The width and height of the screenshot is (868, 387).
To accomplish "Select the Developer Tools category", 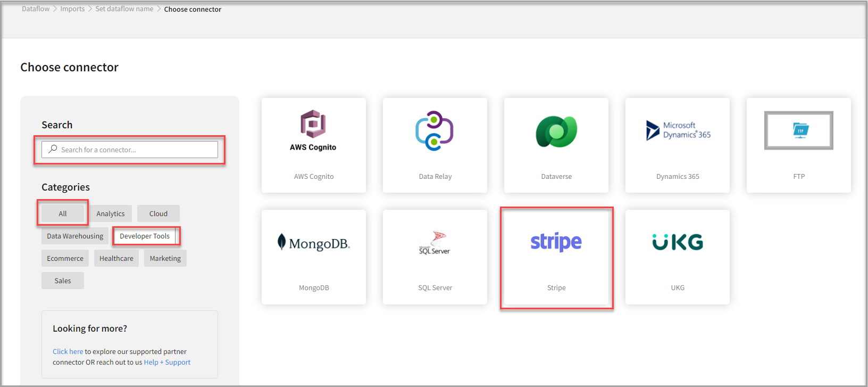I will [145, 236].
